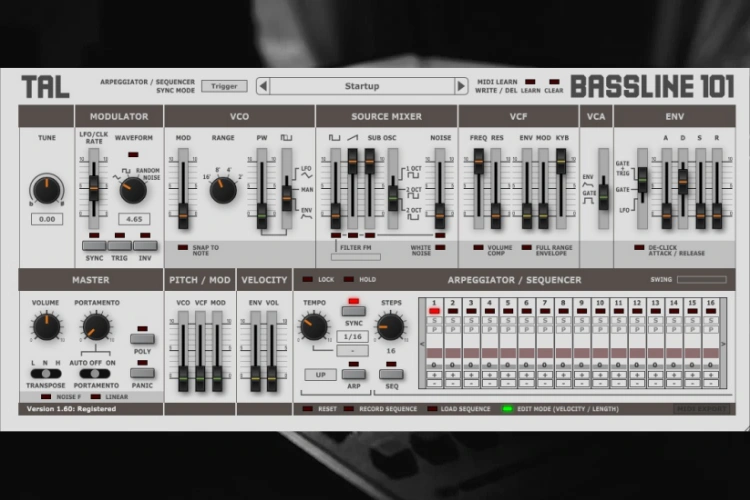Screen dimensions: 750x500
Task: Click the Swing slider bar
Action: (702, 279)
